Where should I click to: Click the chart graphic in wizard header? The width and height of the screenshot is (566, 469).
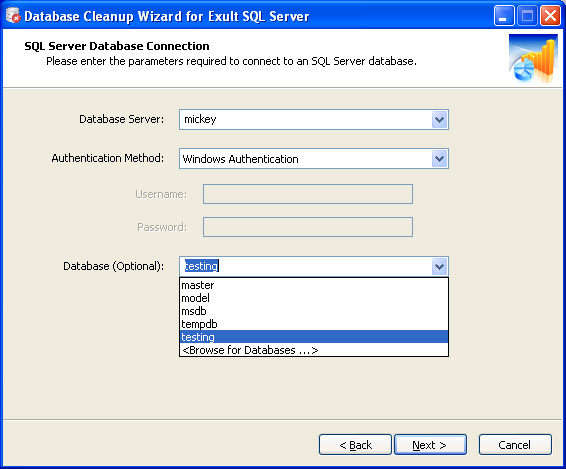533,58
